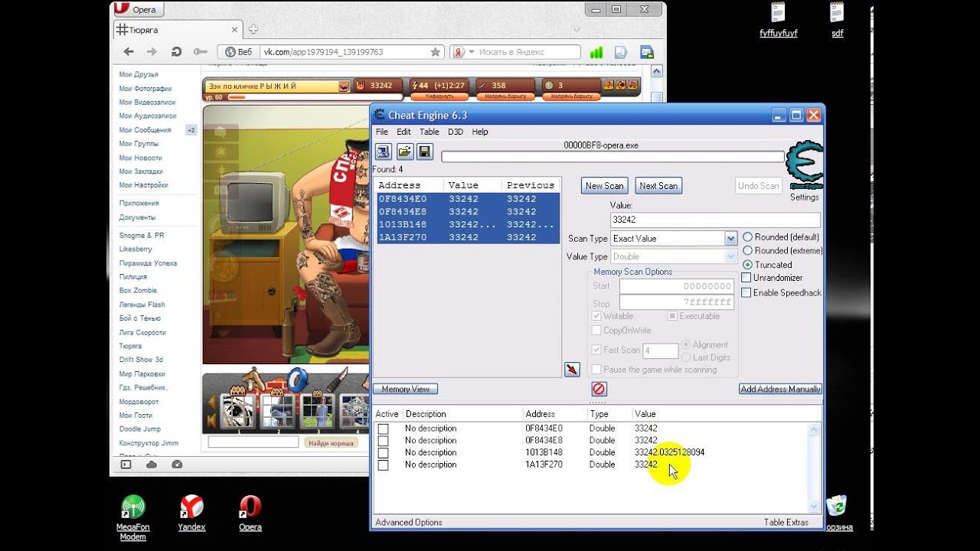Select the Тюряга browser tab
The width and height of the screenshot is (980, 551).
pos(178,29)
